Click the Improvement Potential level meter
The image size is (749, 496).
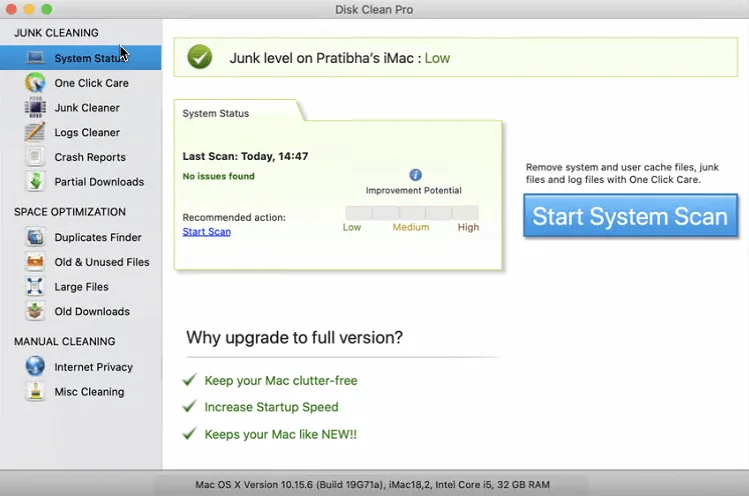[412, 213]
